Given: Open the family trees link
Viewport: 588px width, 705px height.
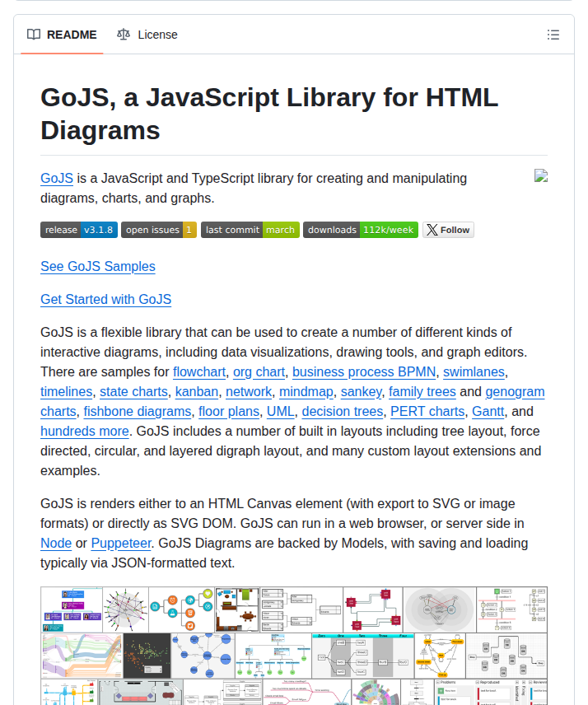Looking at the screenshot, I should pos(422,391).
